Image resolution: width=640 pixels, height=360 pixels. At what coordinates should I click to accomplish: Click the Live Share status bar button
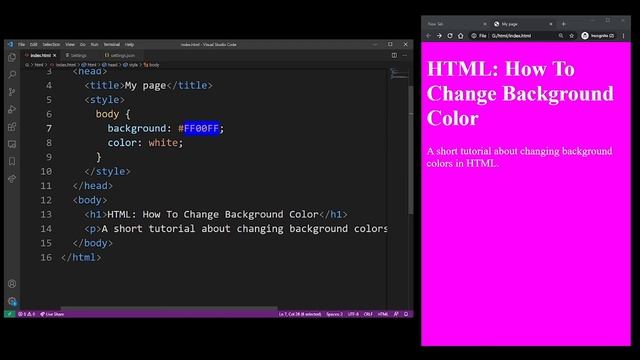[x=52, y=314]
